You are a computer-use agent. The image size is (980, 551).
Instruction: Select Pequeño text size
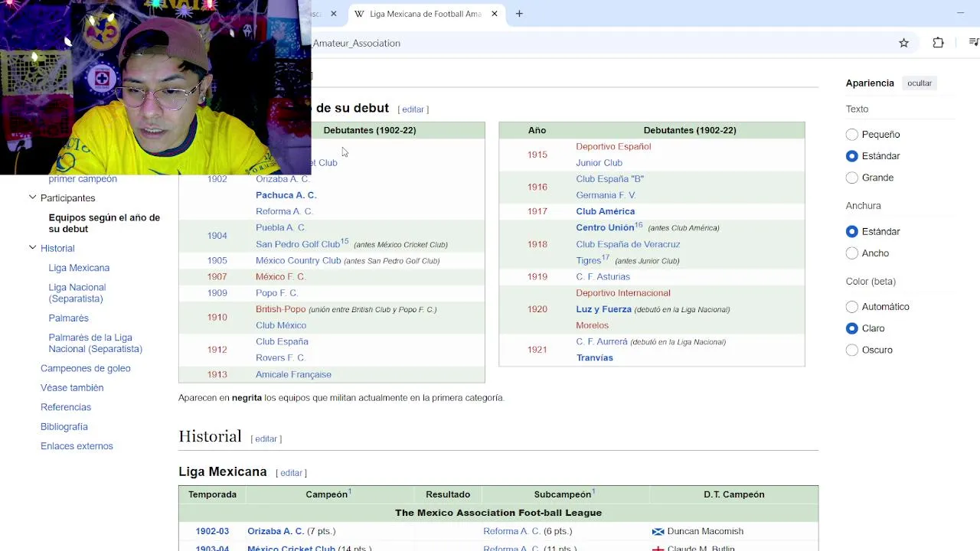coord(852,135)
